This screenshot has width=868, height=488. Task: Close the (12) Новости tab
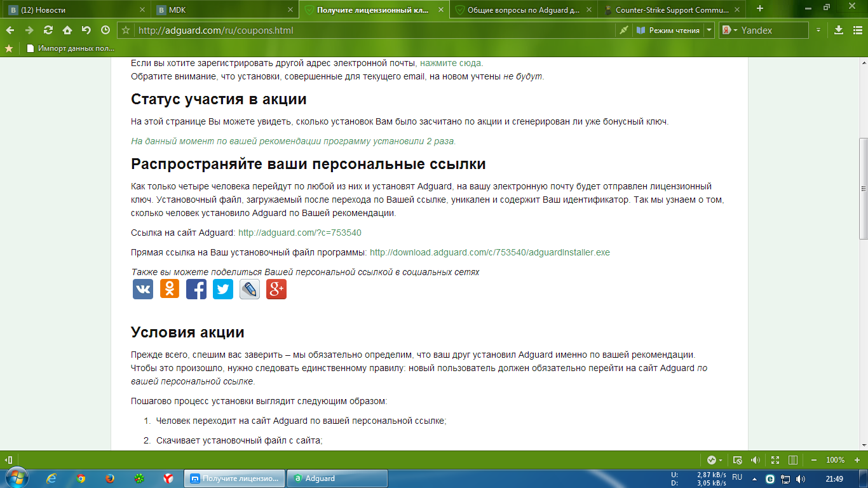click(x=142, y=10)
